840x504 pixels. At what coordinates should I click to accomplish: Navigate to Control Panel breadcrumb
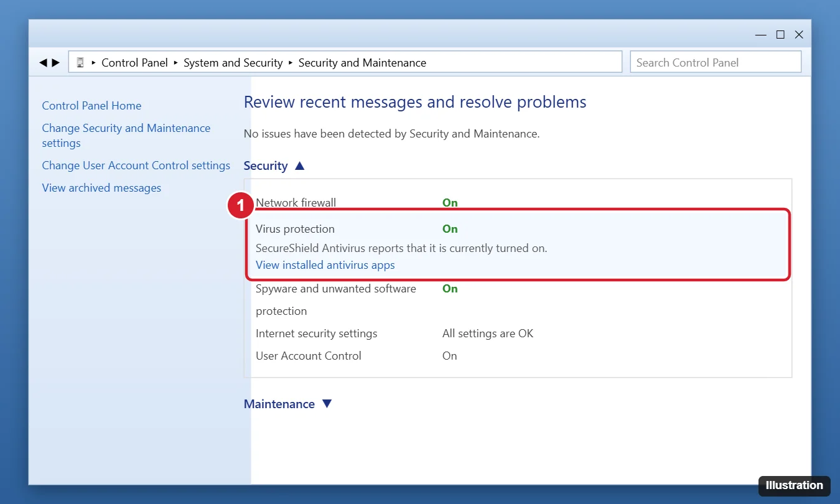coord(134,63)
